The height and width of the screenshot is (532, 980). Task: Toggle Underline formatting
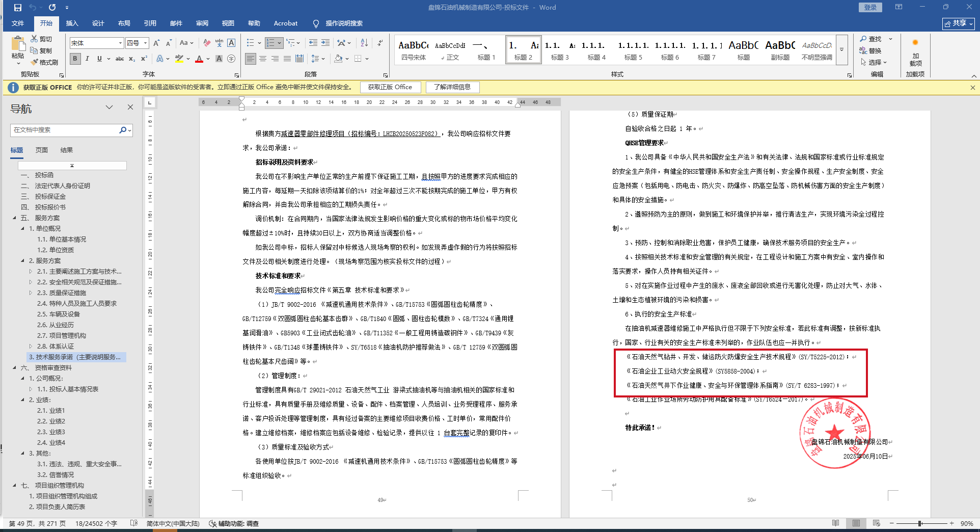(99, 59)
